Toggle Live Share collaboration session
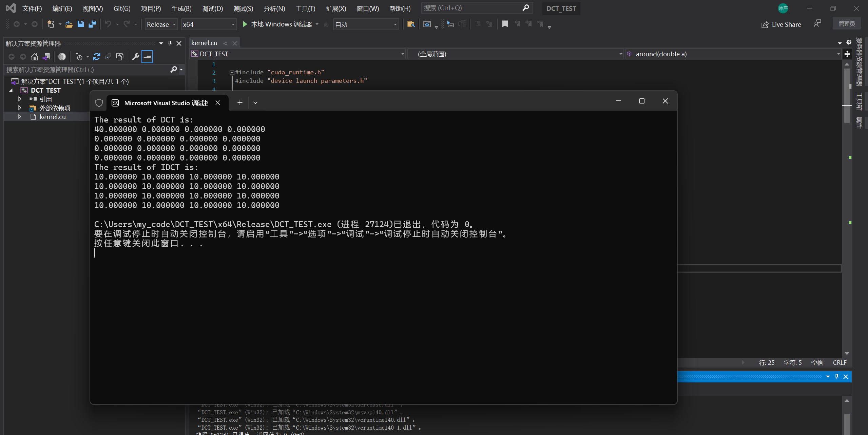Viewport: 868px width, 435px height. pyautogui.click(x=780, y=24)
